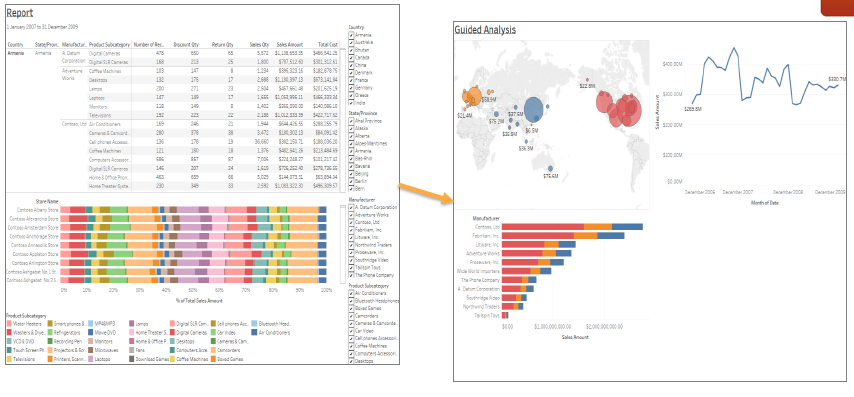Toggle the Bavaria state checkbox

point(351,166)
